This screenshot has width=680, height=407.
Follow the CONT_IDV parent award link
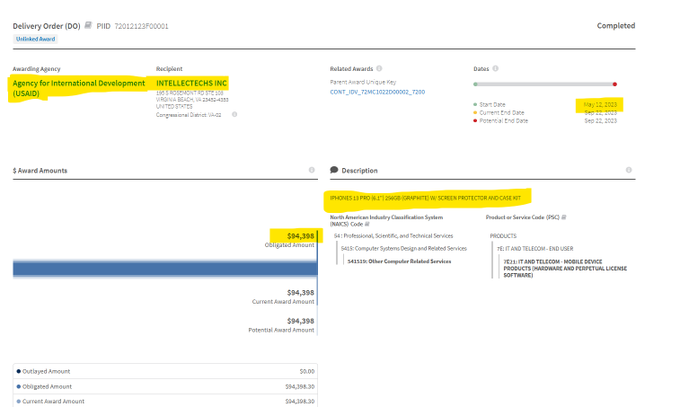coord(377,92)
